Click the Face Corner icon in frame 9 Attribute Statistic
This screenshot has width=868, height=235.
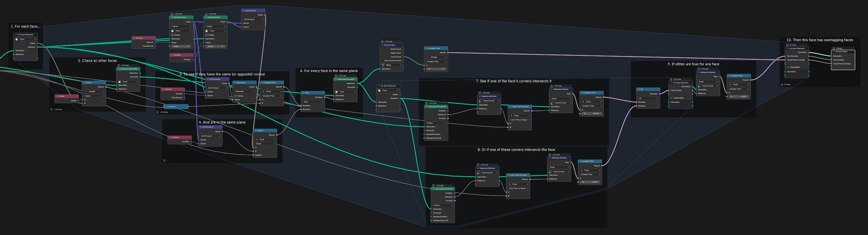pyautogui.click(x=699, y=86)
